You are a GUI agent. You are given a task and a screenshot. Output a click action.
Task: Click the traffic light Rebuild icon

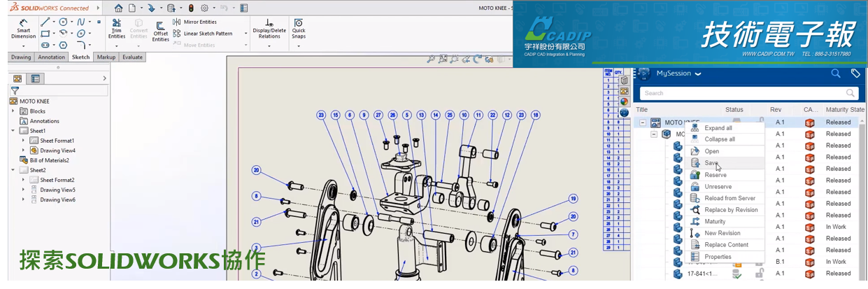point(192,8)
